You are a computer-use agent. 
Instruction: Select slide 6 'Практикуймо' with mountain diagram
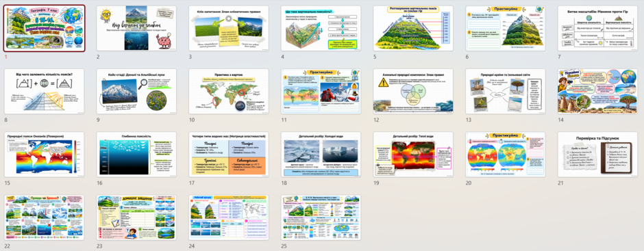point(506,28)
